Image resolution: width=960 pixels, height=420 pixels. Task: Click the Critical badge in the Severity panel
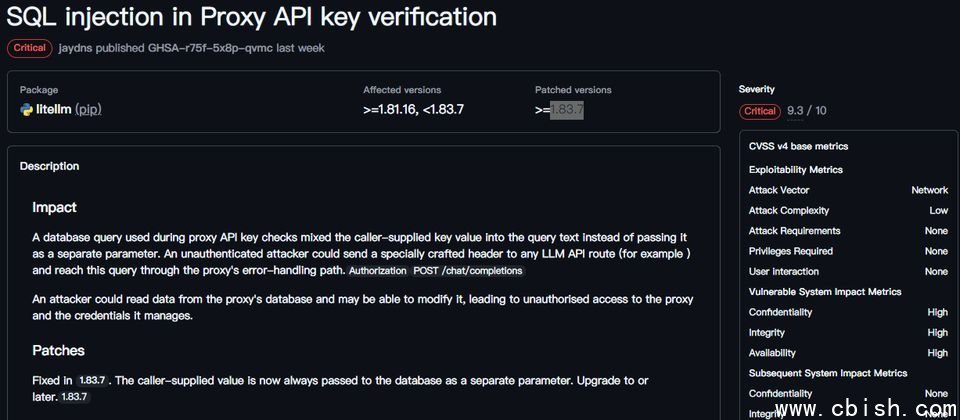pos(760,111)
